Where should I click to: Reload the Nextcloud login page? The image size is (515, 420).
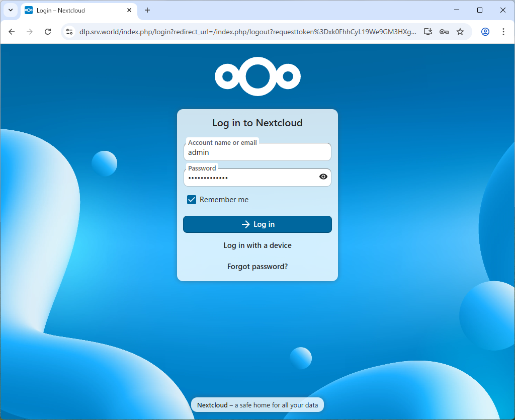click(x=48, y=32)
